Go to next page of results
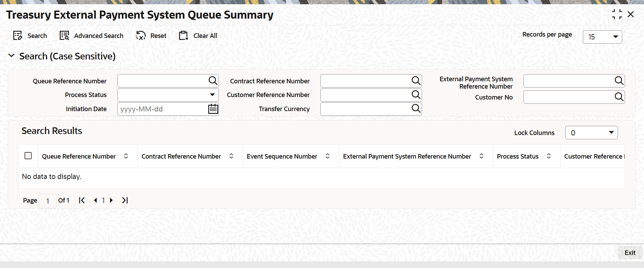The height and width of the screenshot is (268, 644). pos(111,200)
